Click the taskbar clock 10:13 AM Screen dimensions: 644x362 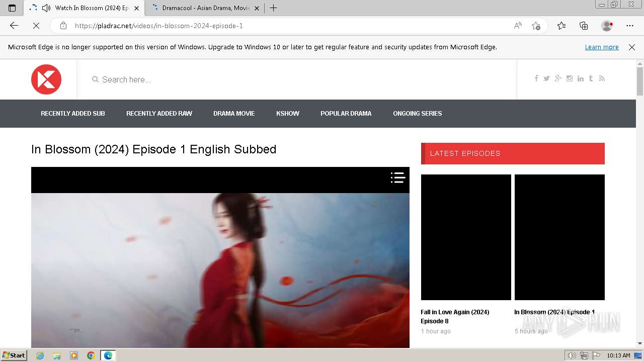pyautogui.click(x=618, y=355)
